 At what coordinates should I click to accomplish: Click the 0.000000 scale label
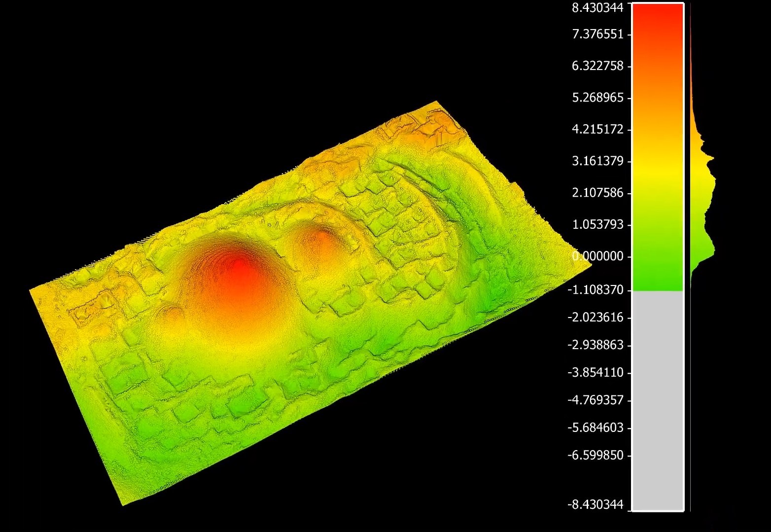pos(597,256)
